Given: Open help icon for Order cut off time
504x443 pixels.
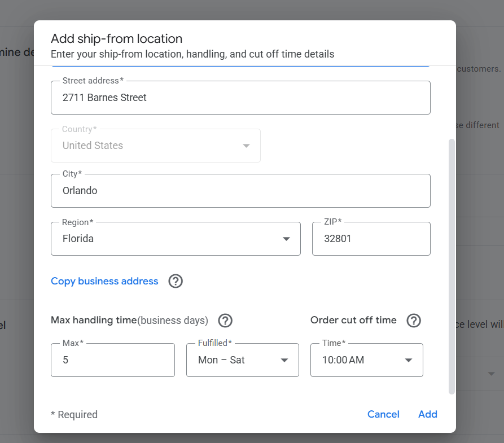Looking at the screenshot, I should [414, 321].
